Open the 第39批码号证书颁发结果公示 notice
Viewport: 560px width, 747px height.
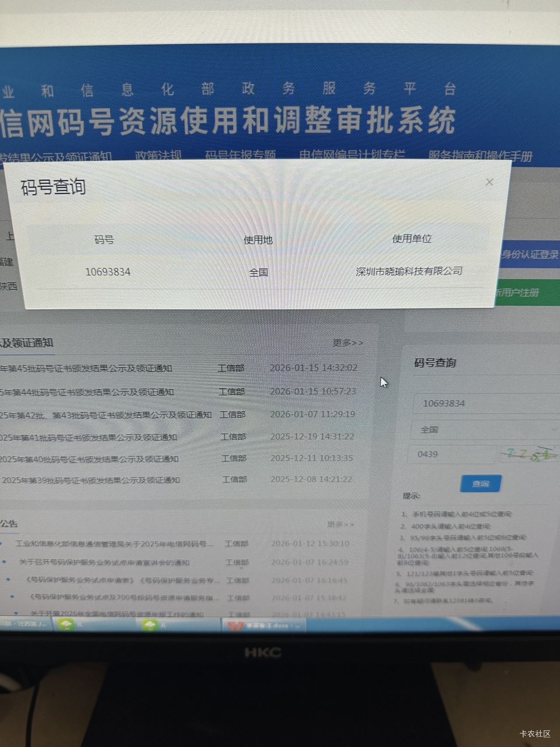[91, 480]
